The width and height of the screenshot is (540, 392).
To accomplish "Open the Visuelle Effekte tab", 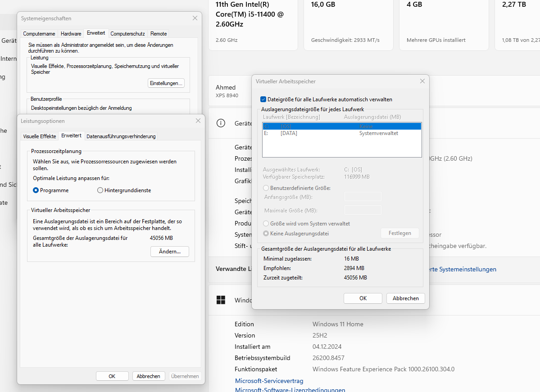I will click(x=40, y=136).
